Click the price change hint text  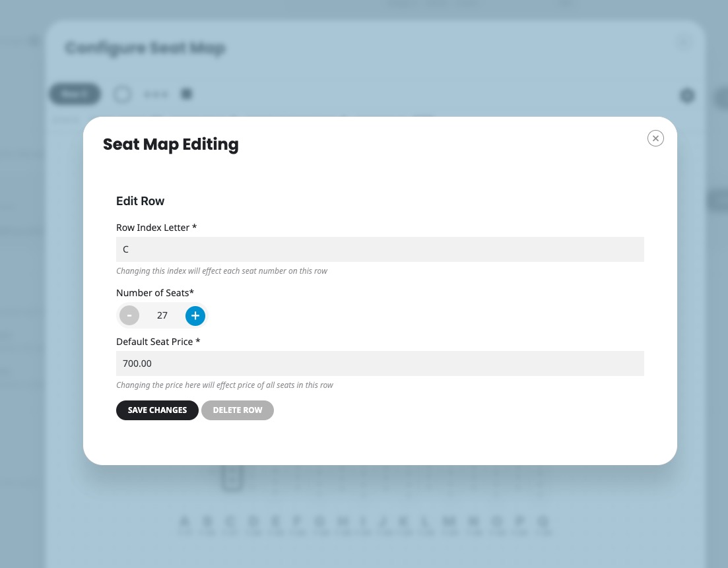[224, 385]
